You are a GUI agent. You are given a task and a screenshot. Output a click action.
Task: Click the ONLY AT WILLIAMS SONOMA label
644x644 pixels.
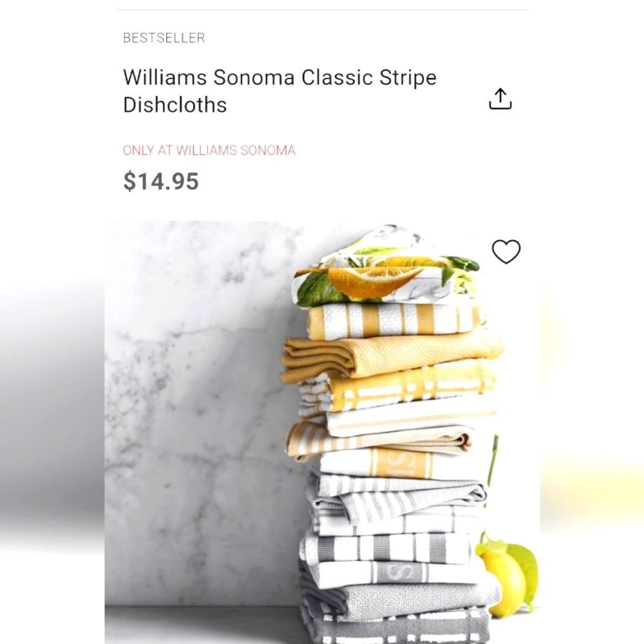[x=209, y=150]
